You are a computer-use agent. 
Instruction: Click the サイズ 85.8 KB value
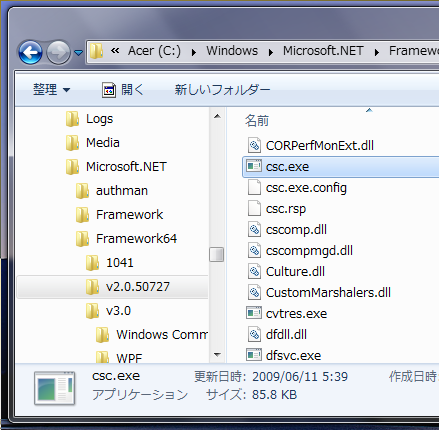(274, 395)
